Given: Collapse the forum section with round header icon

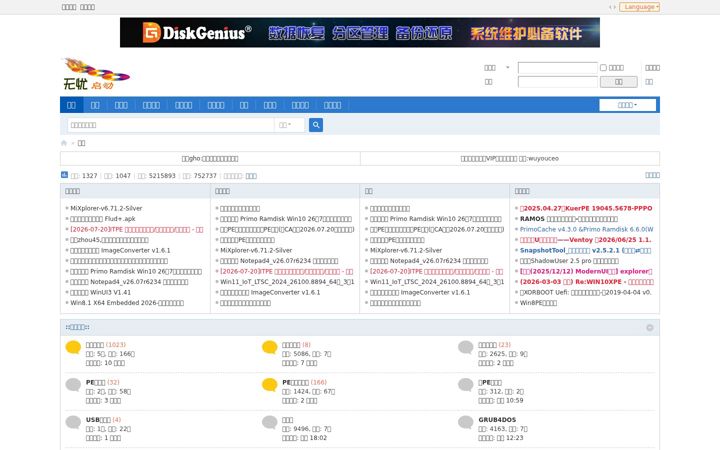Looking at the screenshot, I should 650,327.
